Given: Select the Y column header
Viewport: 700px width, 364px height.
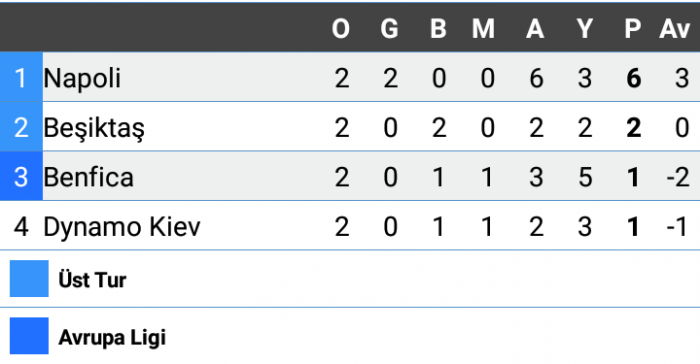Looking at the screenshot, I should tap(584, 29).
